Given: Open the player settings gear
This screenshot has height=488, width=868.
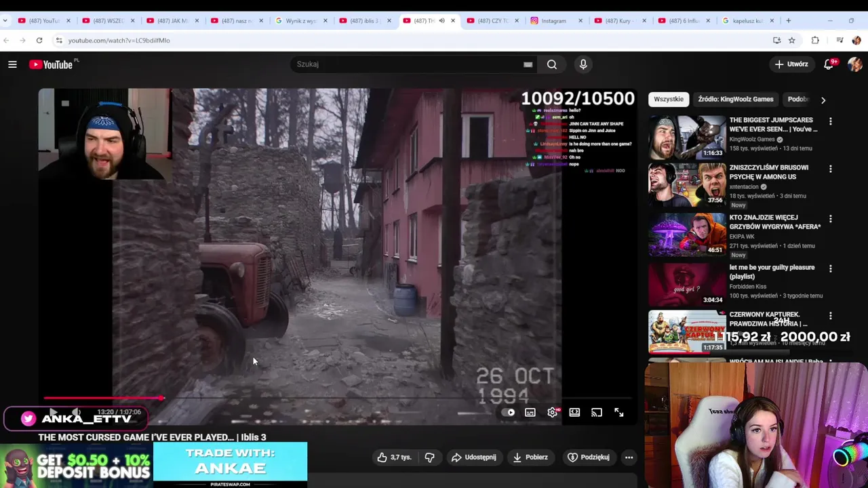Looking at the screenshot, I should click(x=553, y=412).
